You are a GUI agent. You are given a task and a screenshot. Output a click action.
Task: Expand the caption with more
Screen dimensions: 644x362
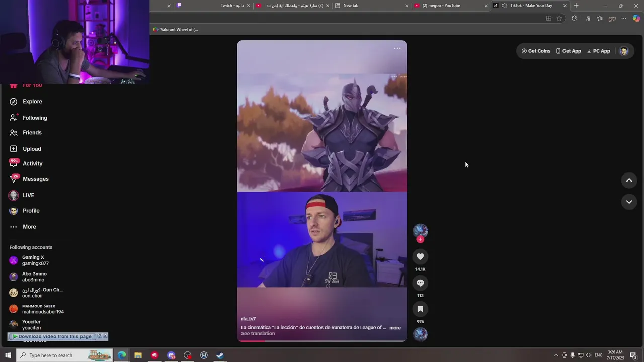pyautogui.click(x=395, y=328)
